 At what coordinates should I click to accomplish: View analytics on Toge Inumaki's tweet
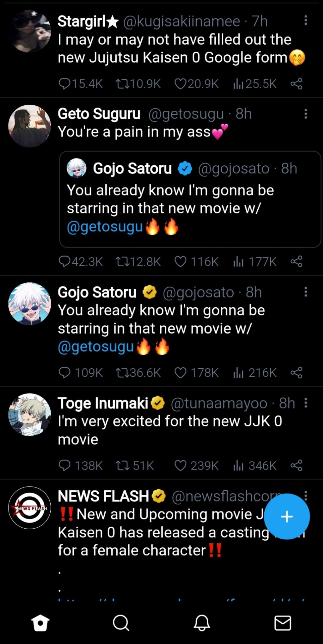click(x=238, y=466)
